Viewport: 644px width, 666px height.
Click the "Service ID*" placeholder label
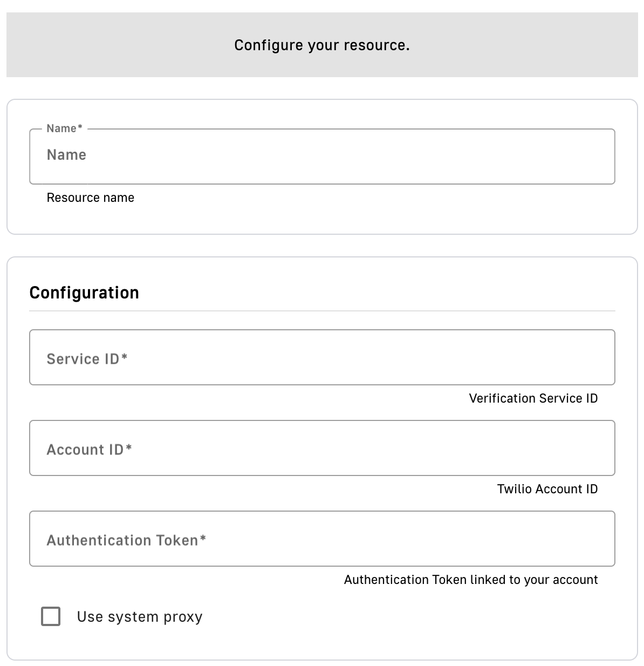87,359
